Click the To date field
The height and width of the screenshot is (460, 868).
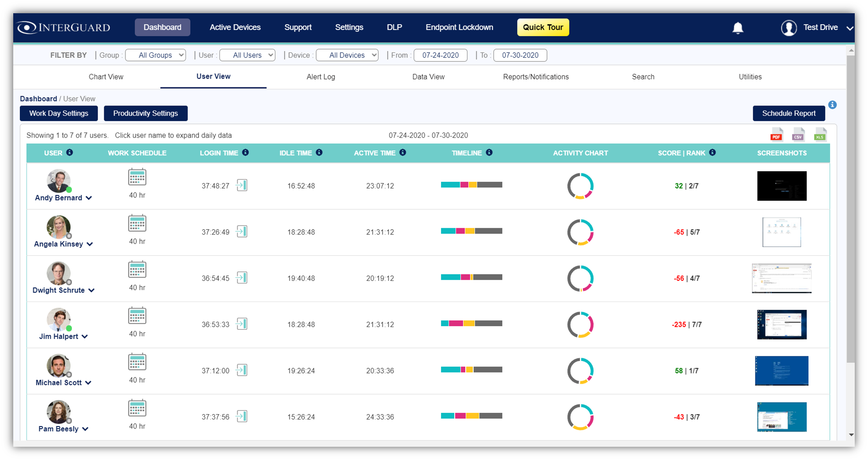pyautogui.click(x=520, y=55)
